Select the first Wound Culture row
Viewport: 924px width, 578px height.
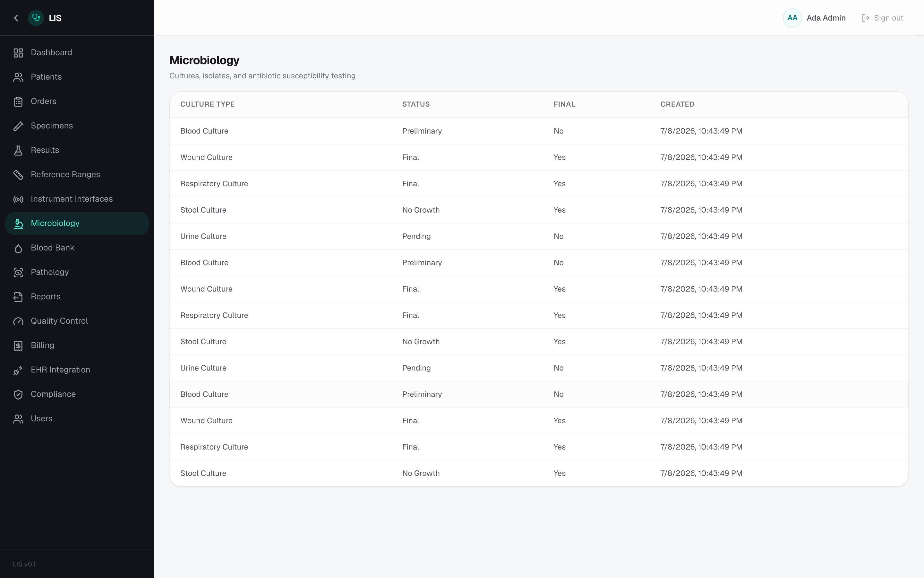[x=539, y=157]
